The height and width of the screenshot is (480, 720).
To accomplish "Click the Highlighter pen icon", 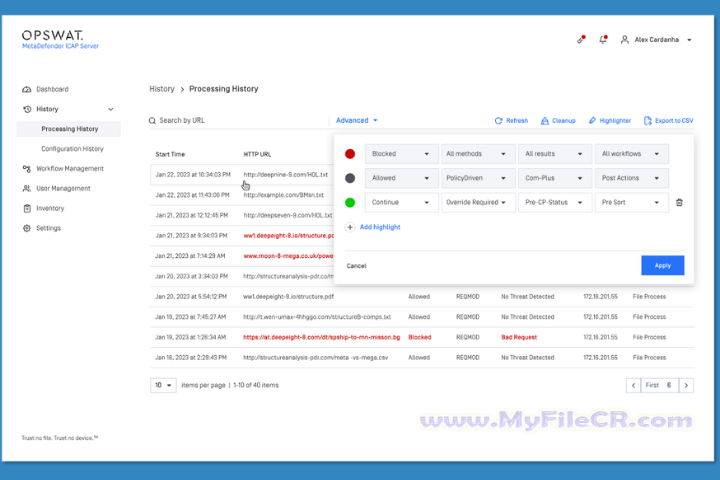I will [x=592, y=120].
